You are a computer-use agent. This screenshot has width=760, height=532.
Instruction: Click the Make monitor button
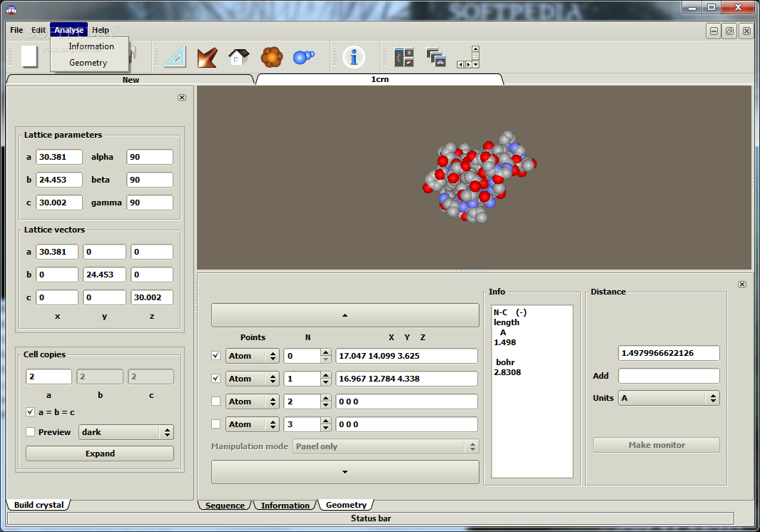coord(657,445)
